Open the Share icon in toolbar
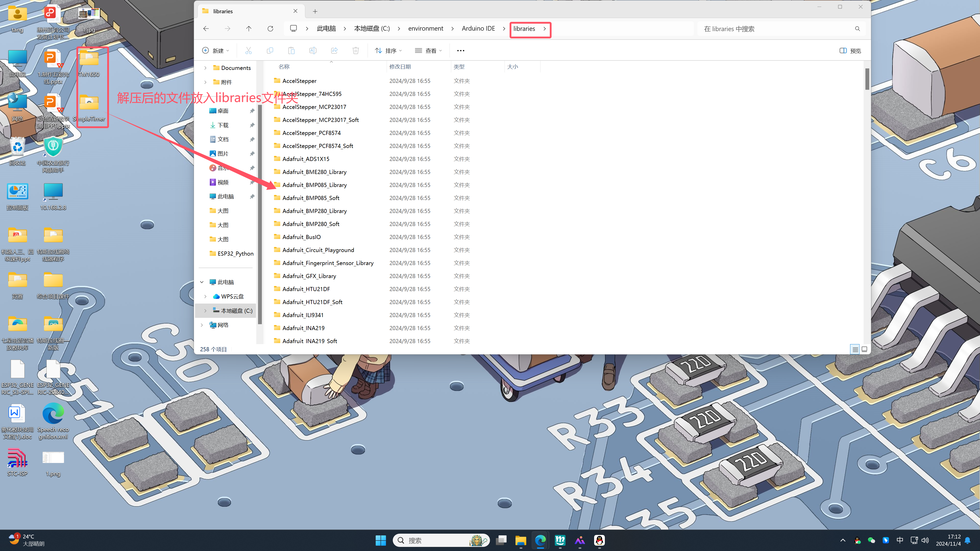Screen dimensions: 980x551 pos(334,51)
